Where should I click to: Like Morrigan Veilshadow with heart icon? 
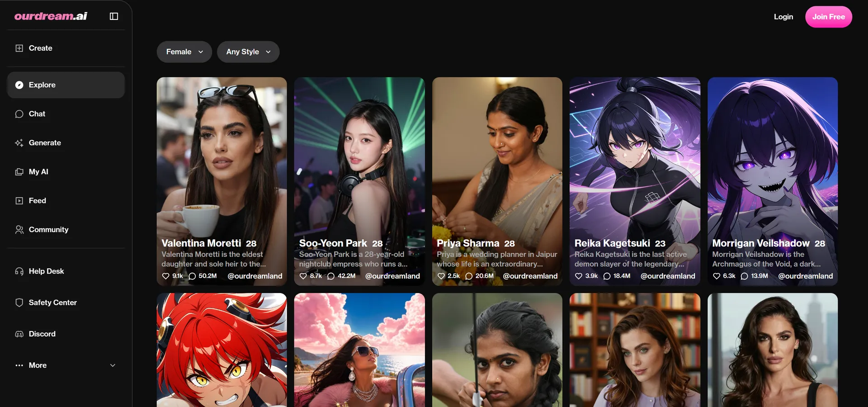717,276
